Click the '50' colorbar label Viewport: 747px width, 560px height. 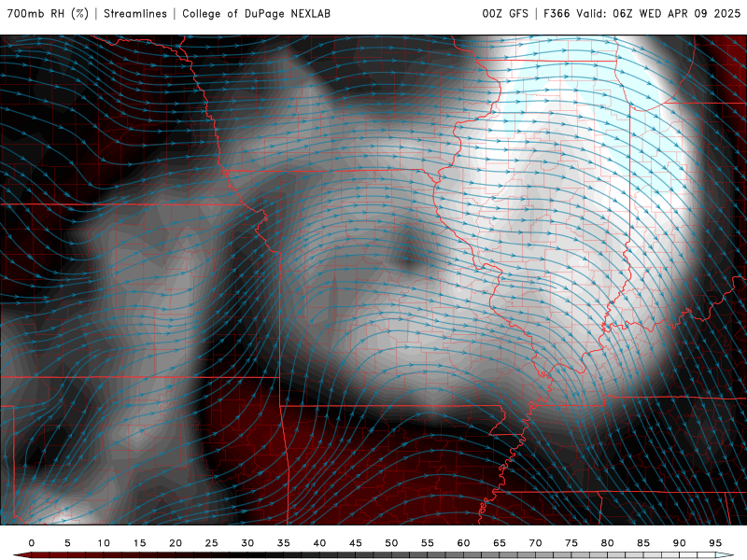391,543
